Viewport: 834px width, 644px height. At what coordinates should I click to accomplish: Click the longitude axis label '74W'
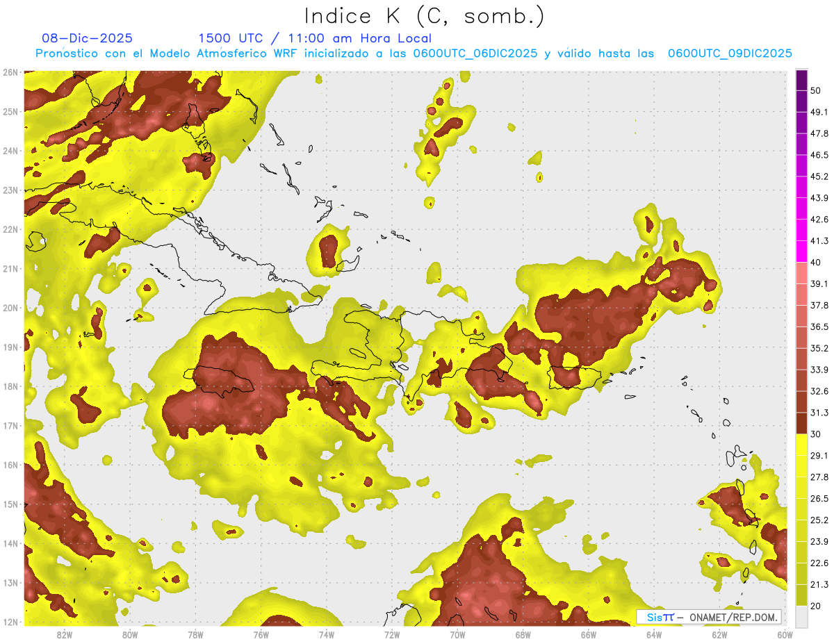(x=327, y=634)
